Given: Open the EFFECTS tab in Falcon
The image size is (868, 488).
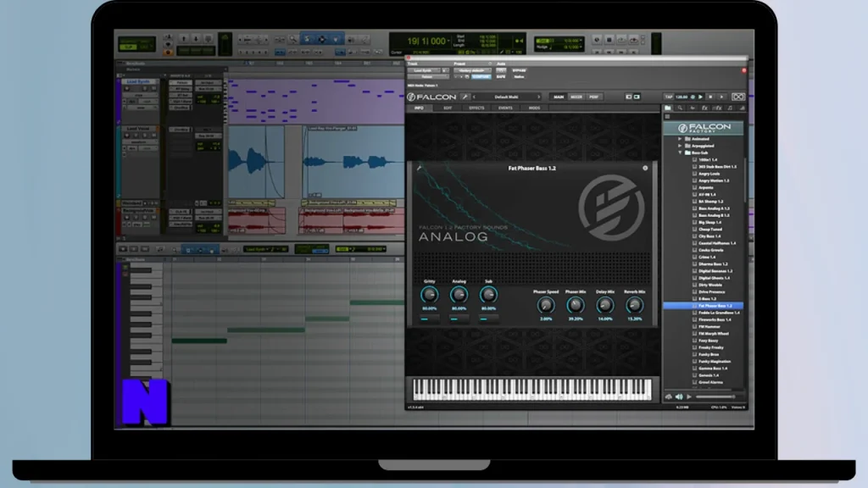Looking at the screenshot, I should [x=476, y=108].
